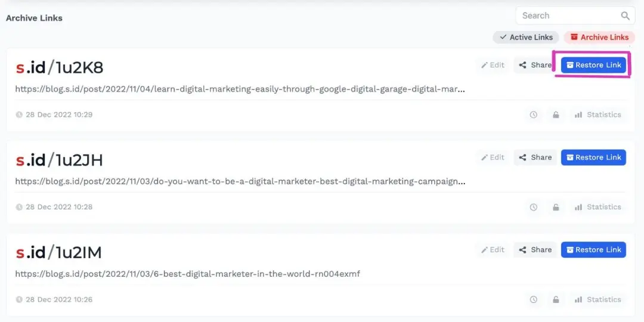View Statistics for the 1u2IM link
Image resolution: width=644 pixels, height=322 pixels.
pyautogui.click(x=597, y=300)
